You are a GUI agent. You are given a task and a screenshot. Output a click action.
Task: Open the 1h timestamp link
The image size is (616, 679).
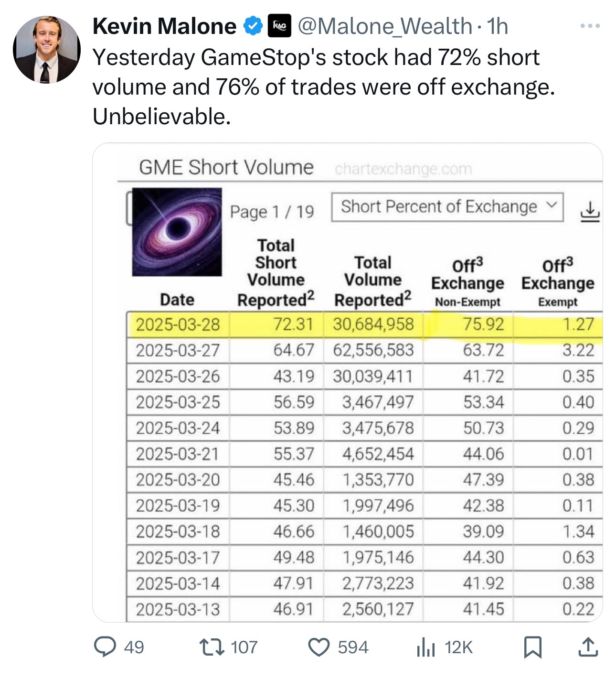(498, 26)
